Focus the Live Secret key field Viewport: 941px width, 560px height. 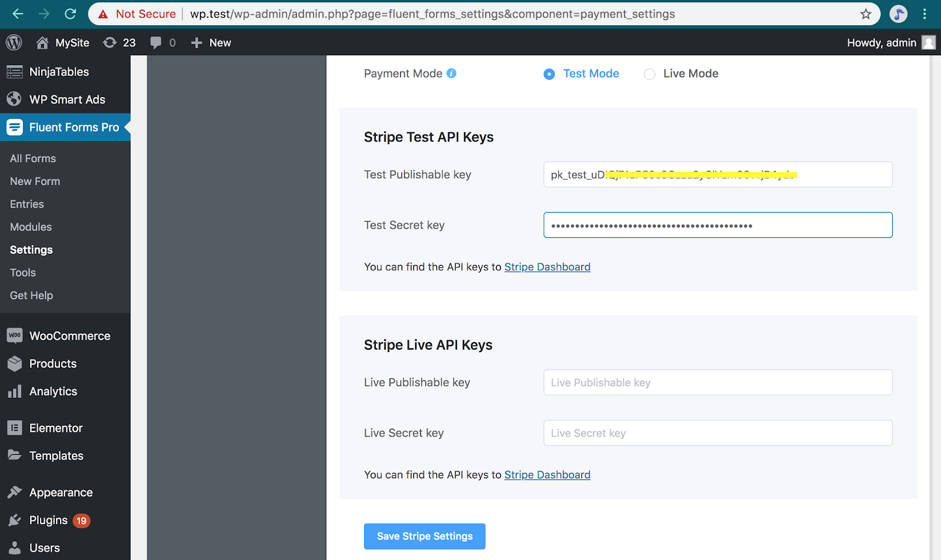718,433
